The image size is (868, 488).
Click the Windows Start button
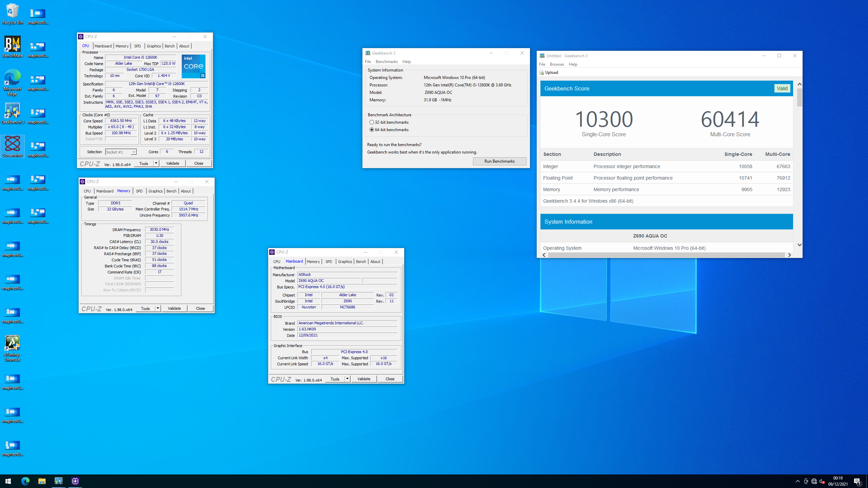click(x=8, y=481)
